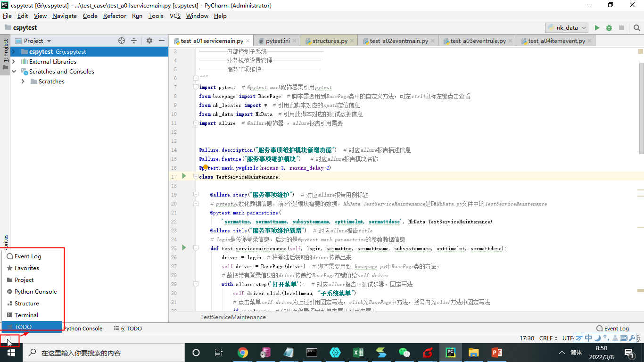Show hidden tray icons chevron
644x362 pixels.
point(561,353)
